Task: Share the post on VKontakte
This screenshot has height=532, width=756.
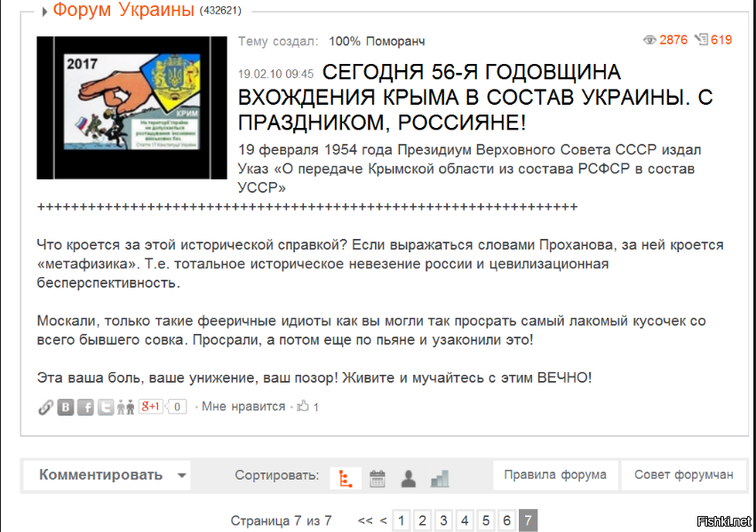Action: click(x=66, y=408)
